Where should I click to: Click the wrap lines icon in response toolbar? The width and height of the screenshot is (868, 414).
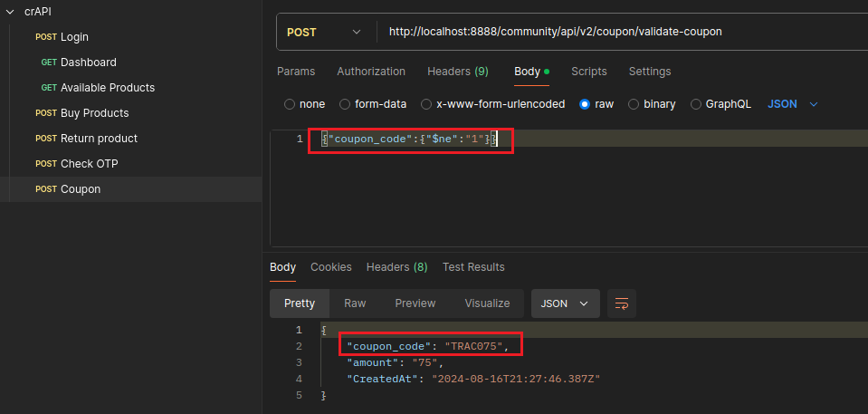coord(622,303)
